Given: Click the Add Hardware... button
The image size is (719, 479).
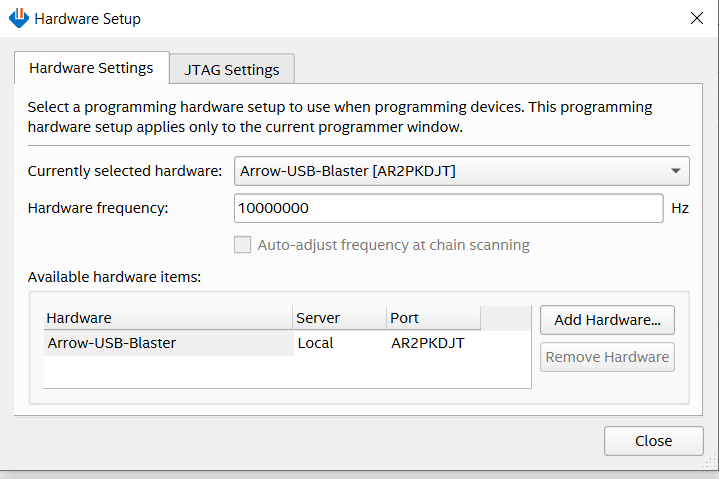Looking at the screenshot, I should coord(607,320).
